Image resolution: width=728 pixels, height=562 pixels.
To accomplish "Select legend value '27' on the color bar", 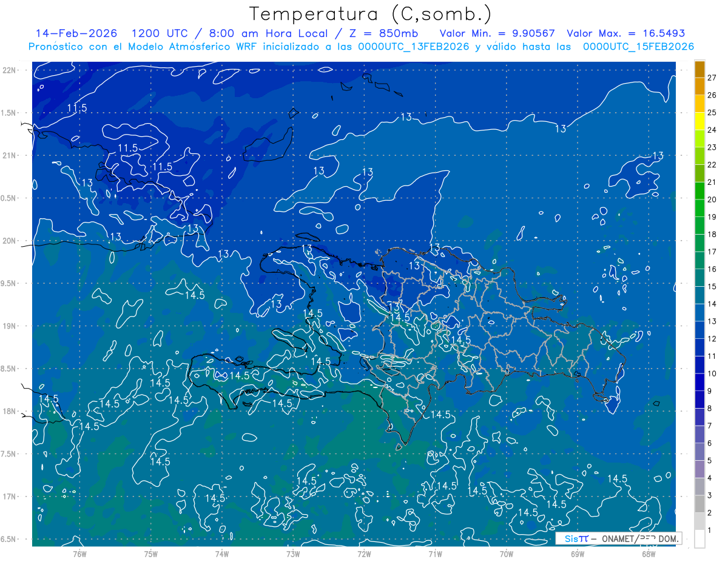I will tap(712, 78).
